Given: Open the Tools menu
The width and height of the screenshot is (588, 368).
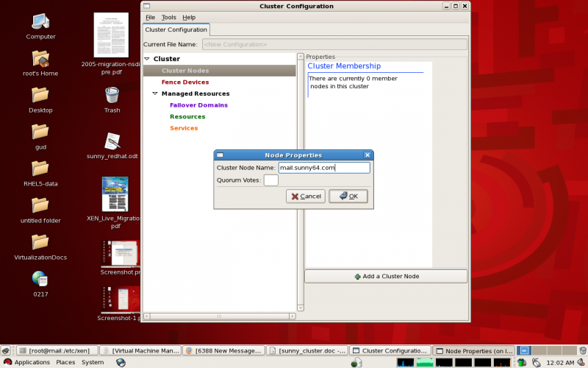Looking at the screenshot, I should [x=169, y=17].
